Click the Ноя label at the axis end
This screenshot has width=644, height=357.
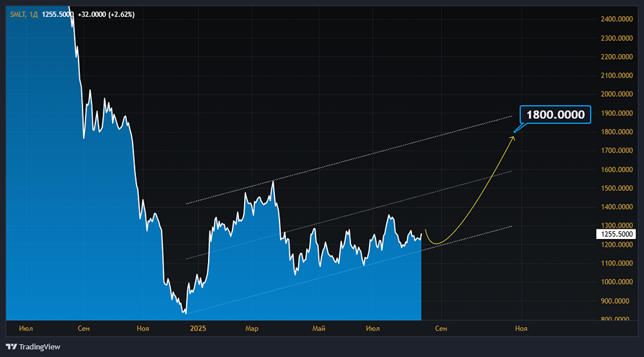click(x=521, y=328)
